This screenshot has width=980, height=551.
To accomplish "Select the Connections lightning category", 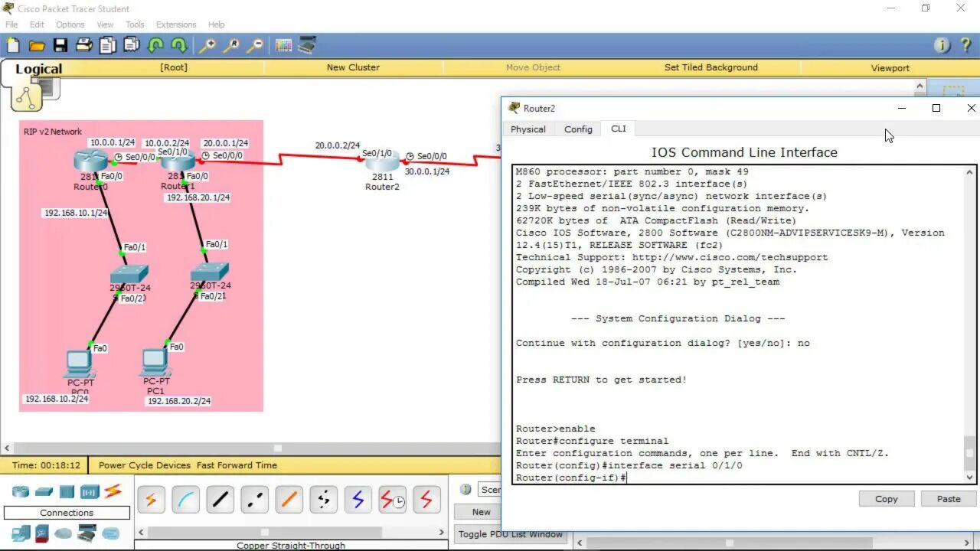I will [x=113, y=491].
